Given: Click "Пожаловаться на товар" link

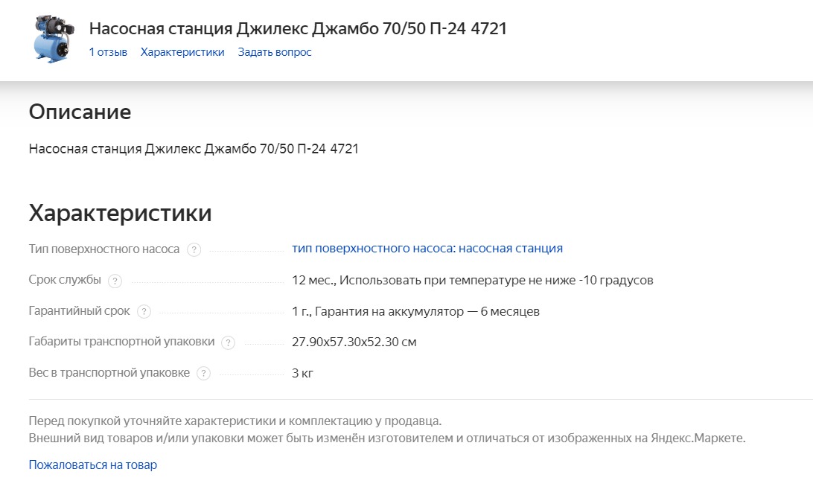Looking at the screenshot, I should (x=93, y=465).
